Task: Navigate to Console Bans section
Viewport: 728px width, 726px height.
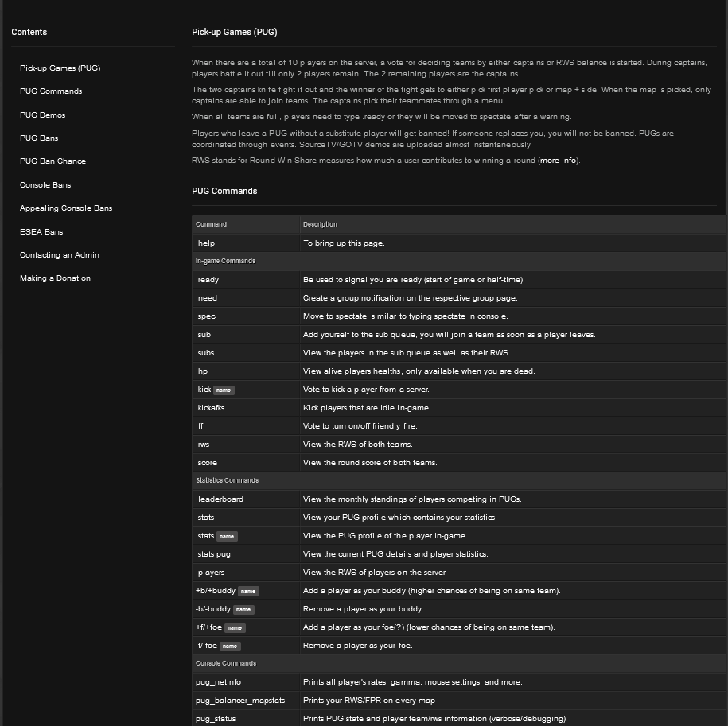Action: (x=45, y=185)
